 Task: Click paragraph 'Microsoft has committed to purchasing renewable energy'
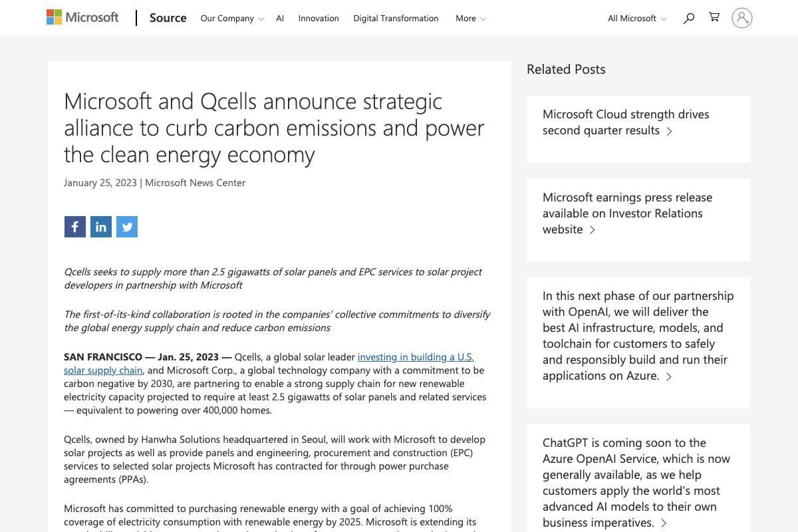[270, 517]
